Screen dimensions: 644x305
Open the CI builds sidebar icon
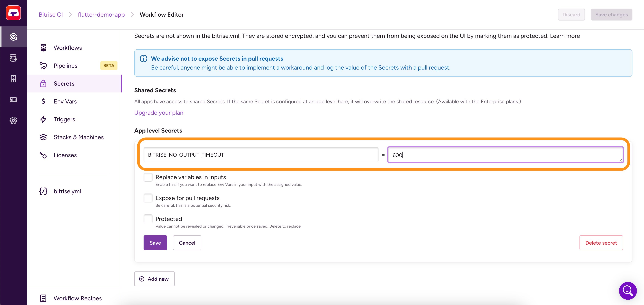pos(13,37)
